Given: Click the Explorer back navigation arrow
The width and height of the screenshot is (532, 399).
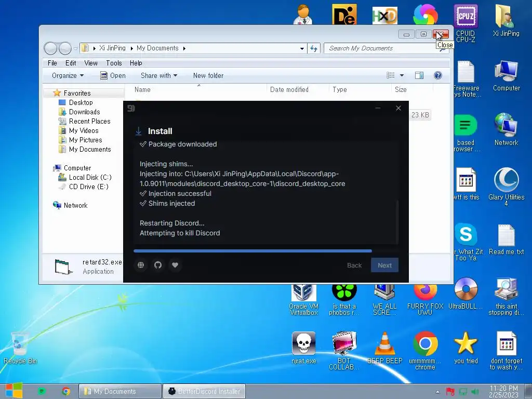Looking at the screenshot, I should click(x=50, y=48).
